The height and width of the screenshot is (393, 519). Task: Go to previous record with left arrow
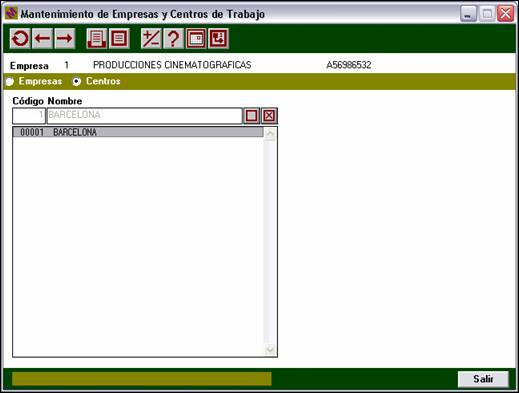42,39
